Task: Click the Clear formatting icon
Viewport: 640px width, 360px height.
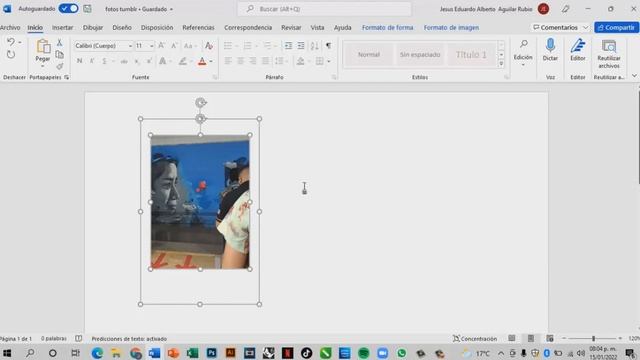Action: (209, 46)
